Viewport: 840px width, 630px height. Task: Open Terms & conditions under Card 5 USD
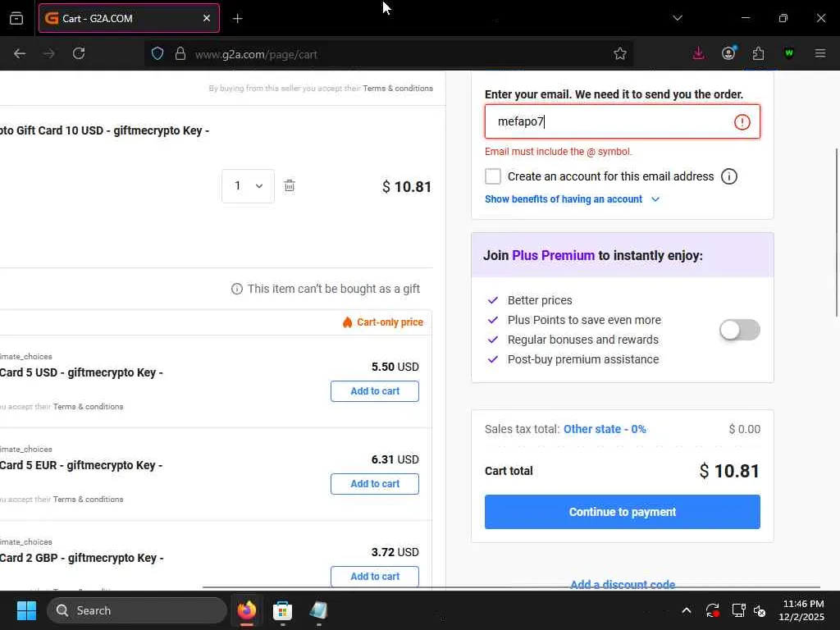pyautogui.click(x=88, y=407)
